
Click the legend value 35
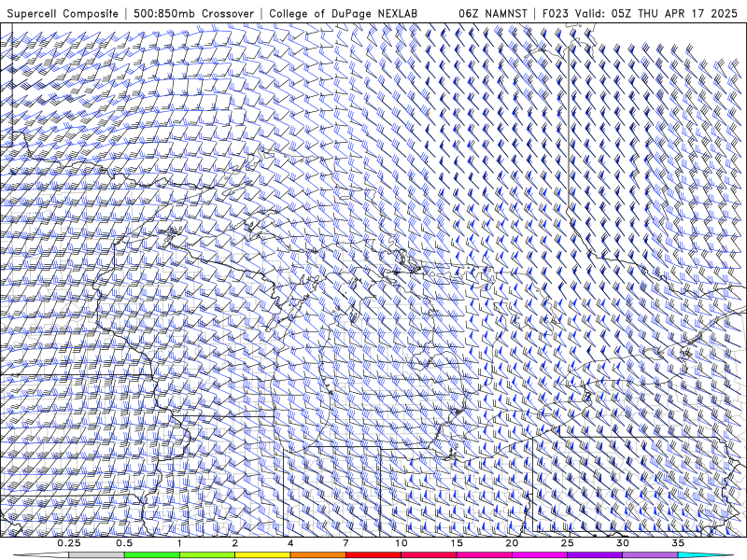(x=678, y=543)
